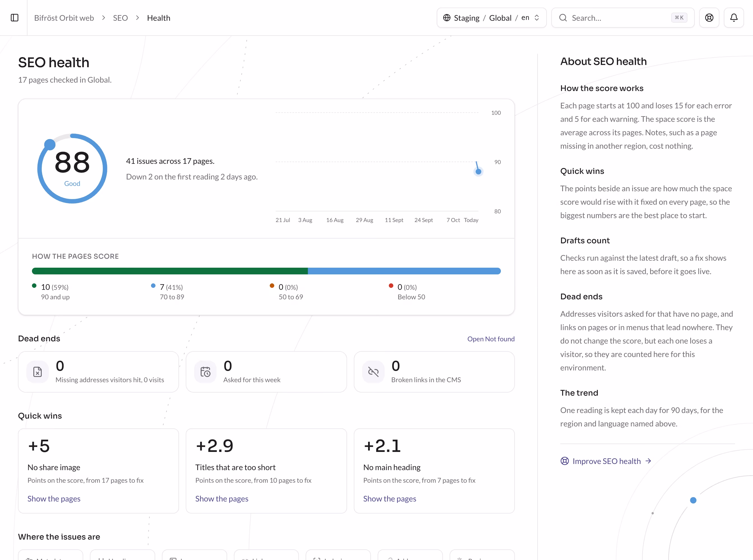Image resolution: width=753 pixels, height=560 pixels.
Task: Show the pages for No share image
Action: (x=54, y=499)
